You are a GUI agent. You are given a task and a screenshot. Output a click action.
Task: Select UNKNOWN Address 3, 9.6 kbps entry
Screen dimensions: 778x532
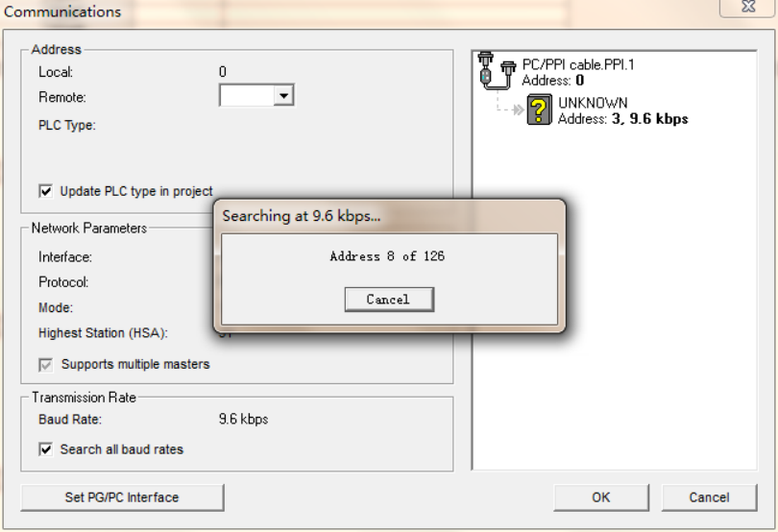point(622,110)
